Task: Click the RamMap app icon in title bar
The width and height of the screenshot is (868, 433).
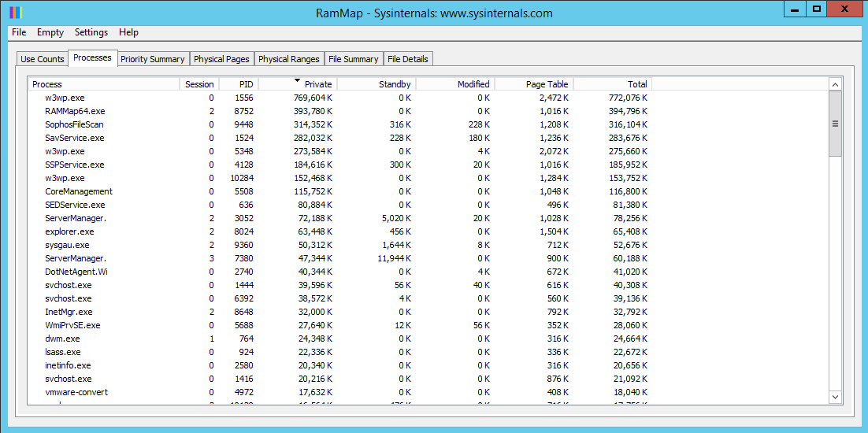Action: click(16, 13)
